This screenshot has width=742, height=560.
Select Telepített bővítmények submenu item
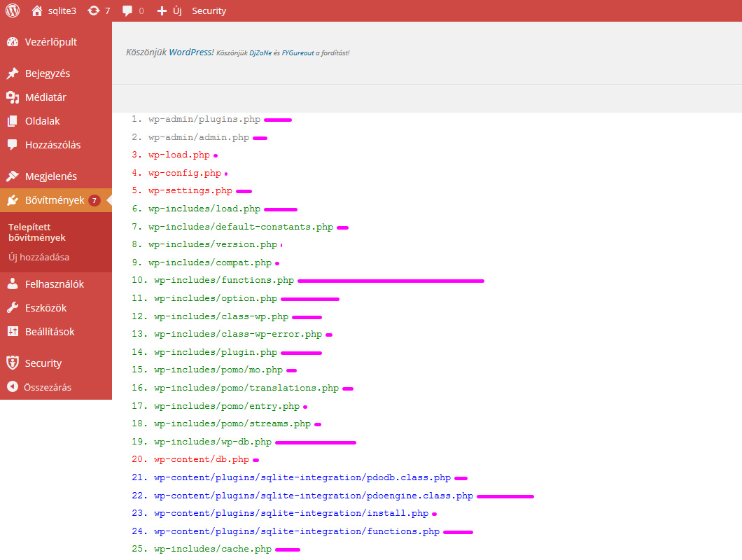tap(37, 232)
